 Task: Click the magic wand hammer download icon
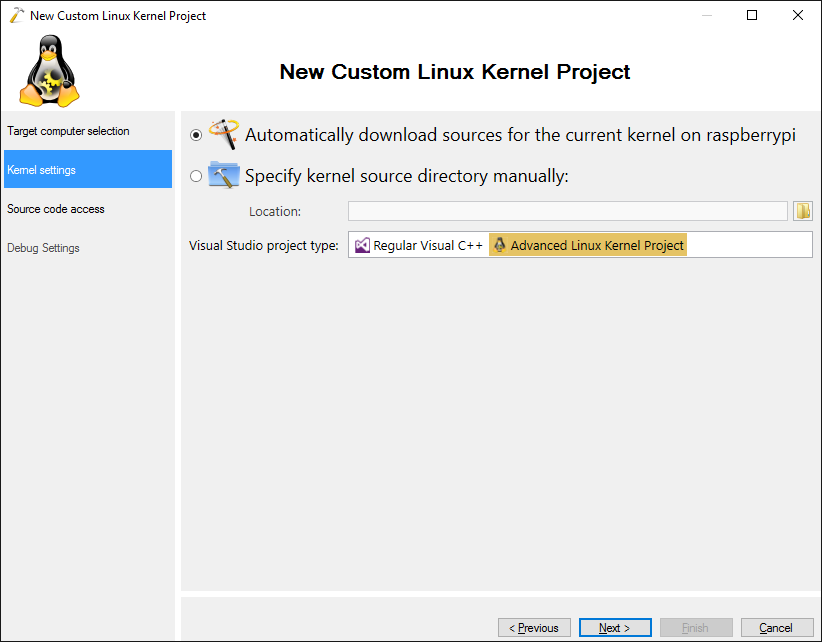224,134
